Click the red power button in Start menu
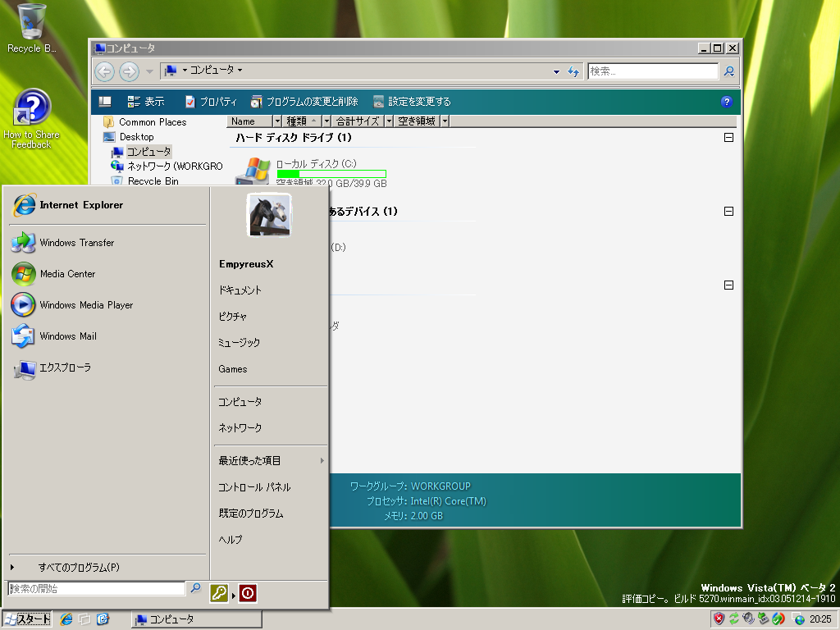Image resolution: width=840 pixels, height=630 pixels. point(248,593)
